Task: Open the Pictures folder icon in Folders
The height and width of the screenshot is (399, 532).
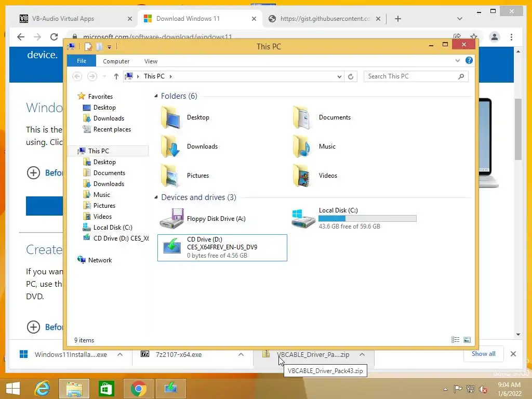Action: point(170,176)
